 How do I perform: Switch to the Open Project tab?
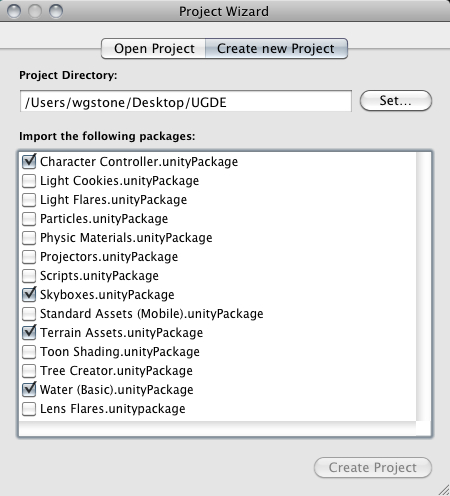pos(154,49)
